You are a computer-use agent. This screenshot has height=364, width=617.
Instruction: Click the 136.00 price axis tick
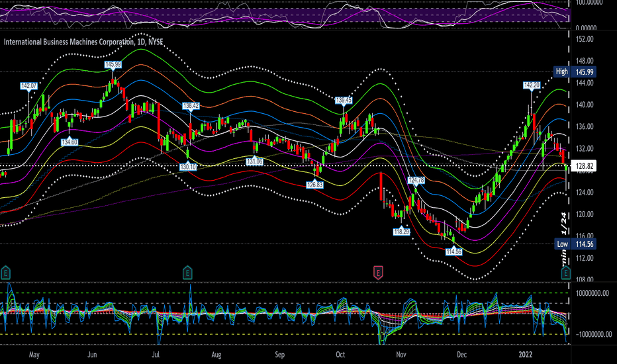coord(585,126)
